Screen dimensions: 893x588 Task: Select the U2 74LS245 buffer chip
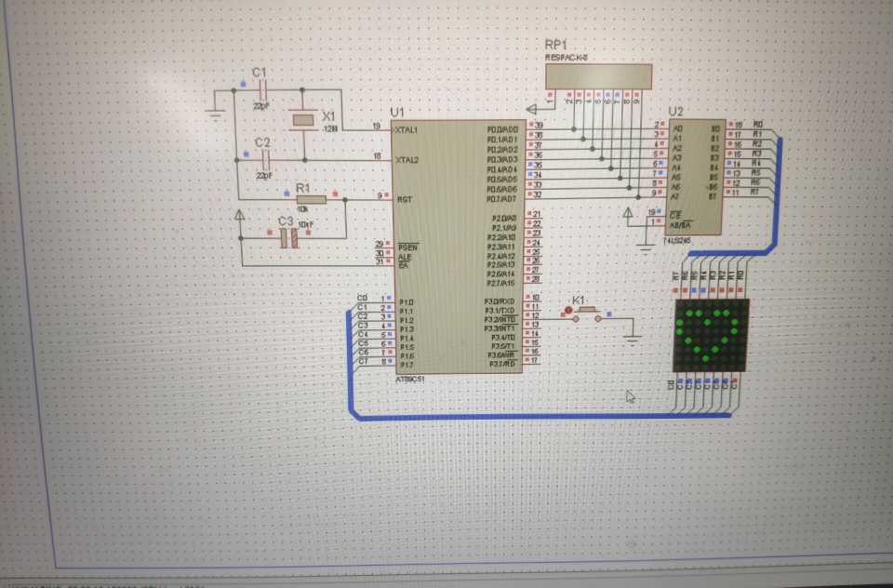(696, 177)
